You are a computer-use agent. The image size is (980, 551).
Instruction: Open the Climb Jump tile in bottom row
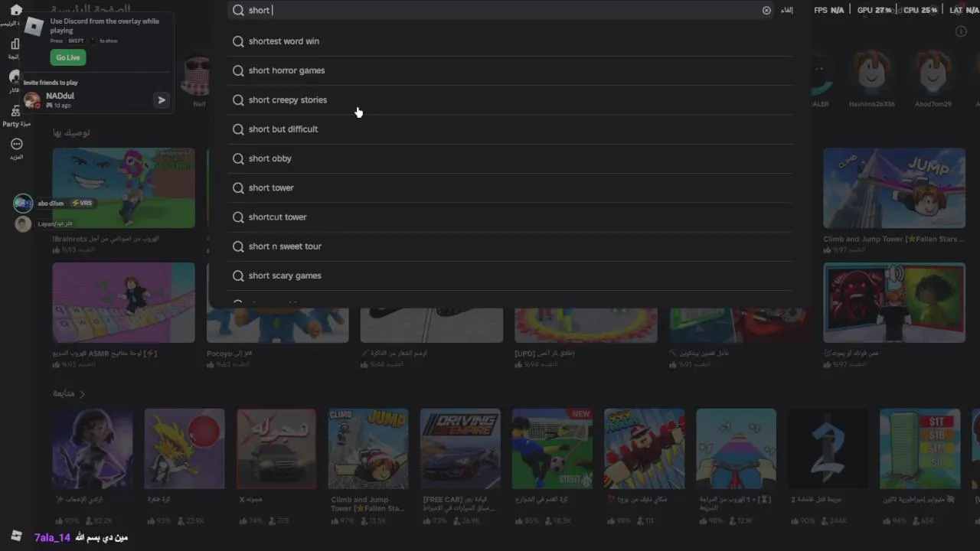tap(368, 448)
